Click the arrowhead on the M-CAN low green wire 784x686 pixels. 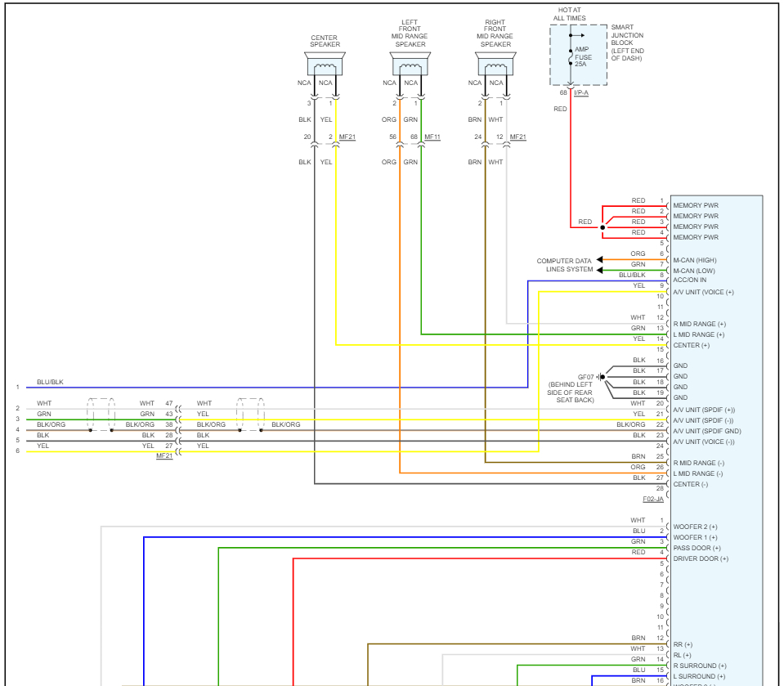[600, 270]
